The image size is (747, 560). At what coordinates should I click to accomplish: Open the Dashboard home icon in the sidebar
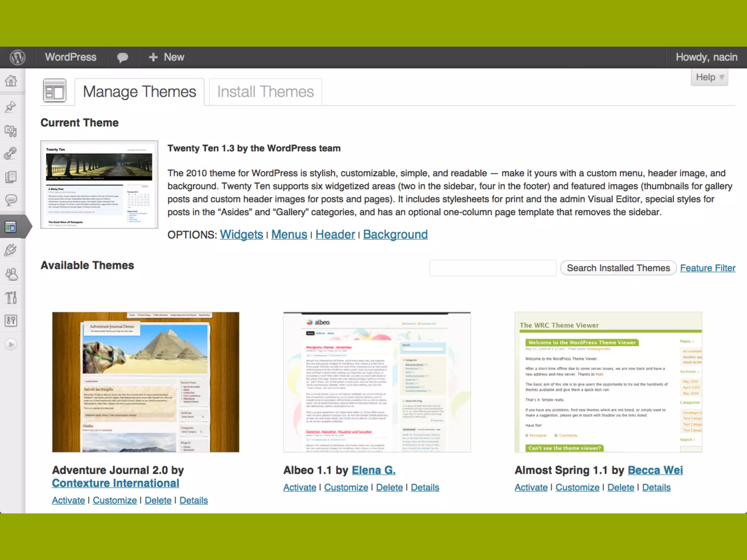[11, 81]
